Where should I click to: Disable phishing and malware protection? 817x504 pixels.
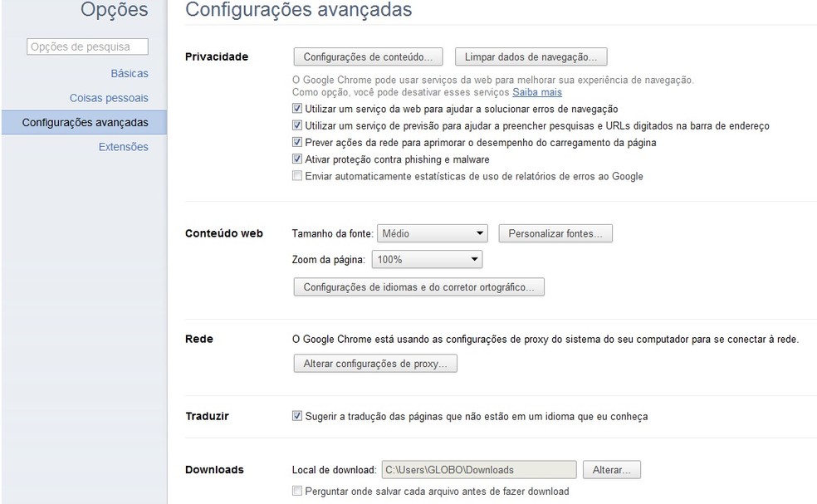point(296,159)
